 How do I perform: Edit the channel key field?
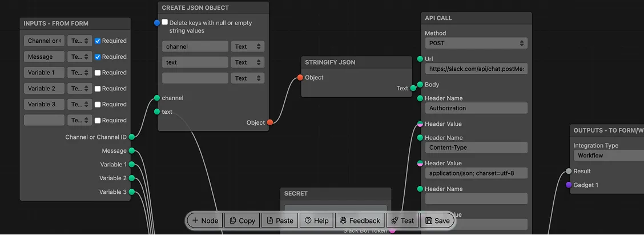click(x=195, y=46)
